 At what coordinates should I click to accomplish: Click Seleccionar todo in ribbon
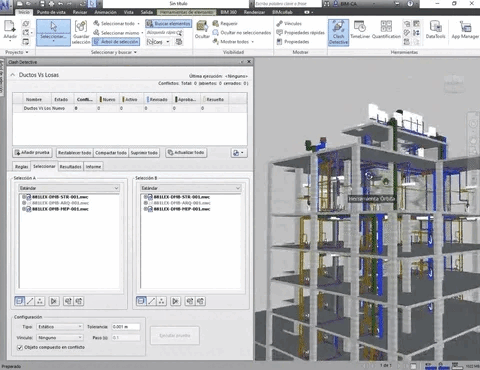pos(117,23)
